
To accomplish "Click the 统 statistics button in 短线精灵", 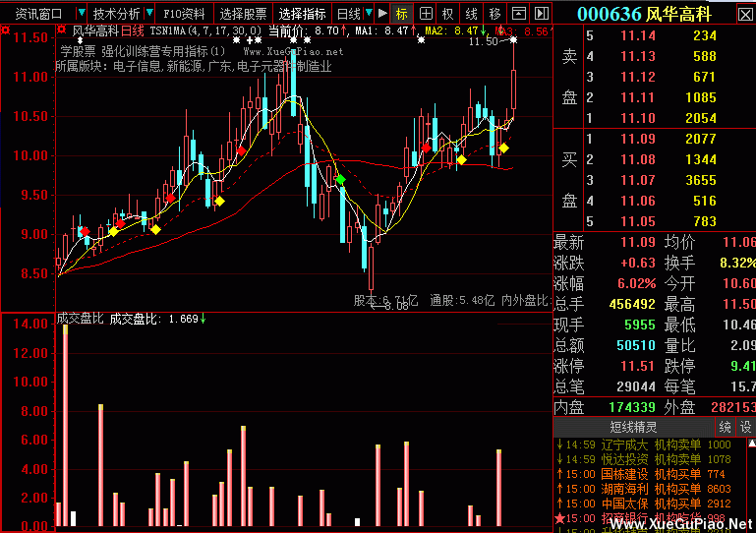I will [x=725, y=427].
